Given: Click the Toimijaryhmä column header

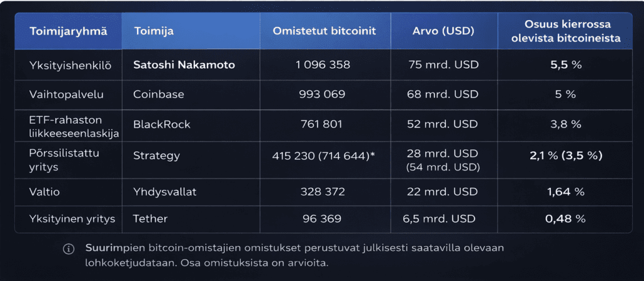Looking at the screenshot, I should coord(68,31).
